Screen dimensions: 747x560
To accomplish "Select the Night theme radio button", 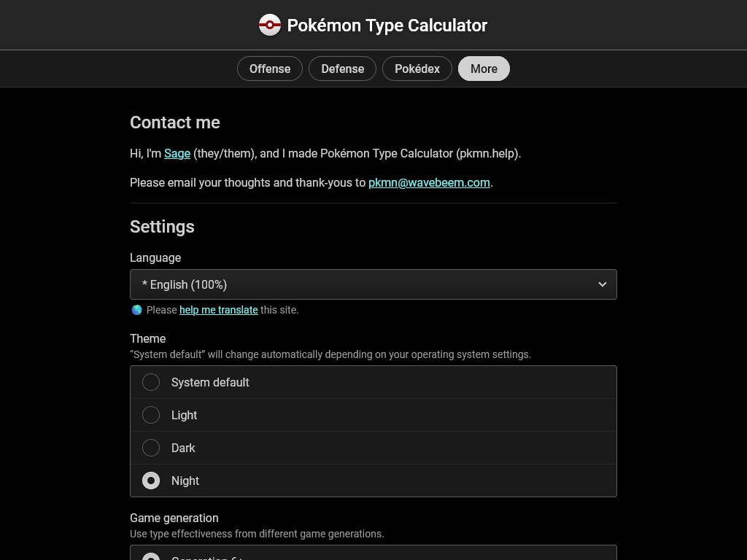I will [151, 481].
